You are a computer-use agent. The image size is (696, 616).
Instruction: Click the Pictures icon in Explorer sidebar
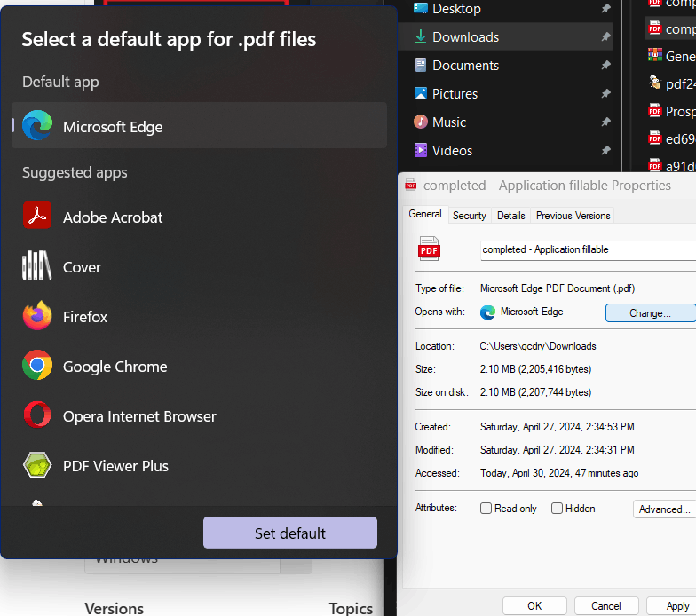click(x=421, y=94)
